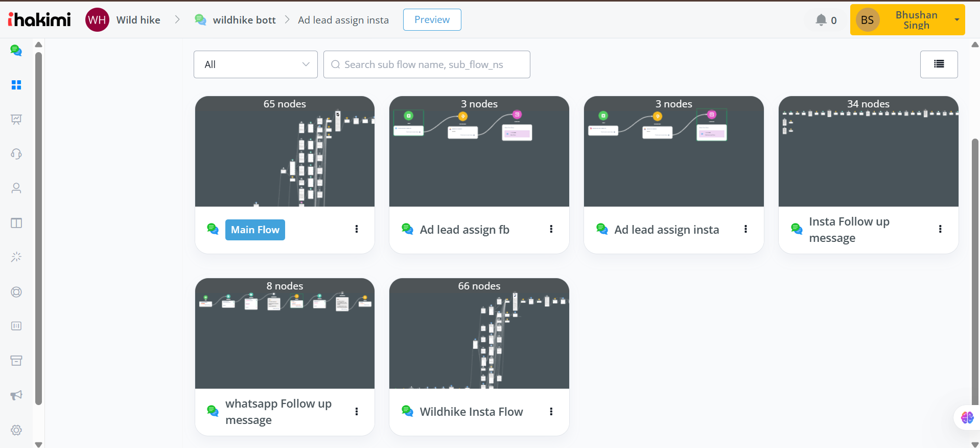Open the columns board icon in sidebar
980x448 pixels.
click(16, 223)
